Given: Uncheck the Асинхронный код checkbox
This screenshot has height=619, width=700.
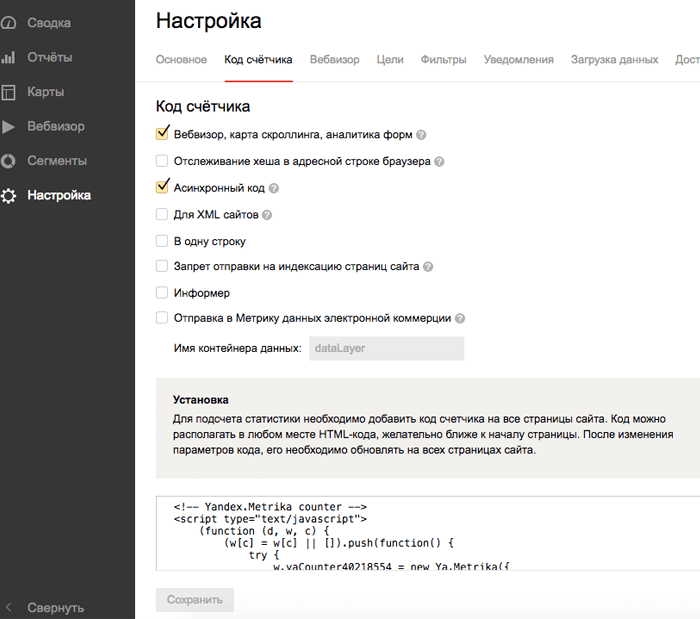Looking at the screenshot, I should pyautogui.click(x=162, y=187).
